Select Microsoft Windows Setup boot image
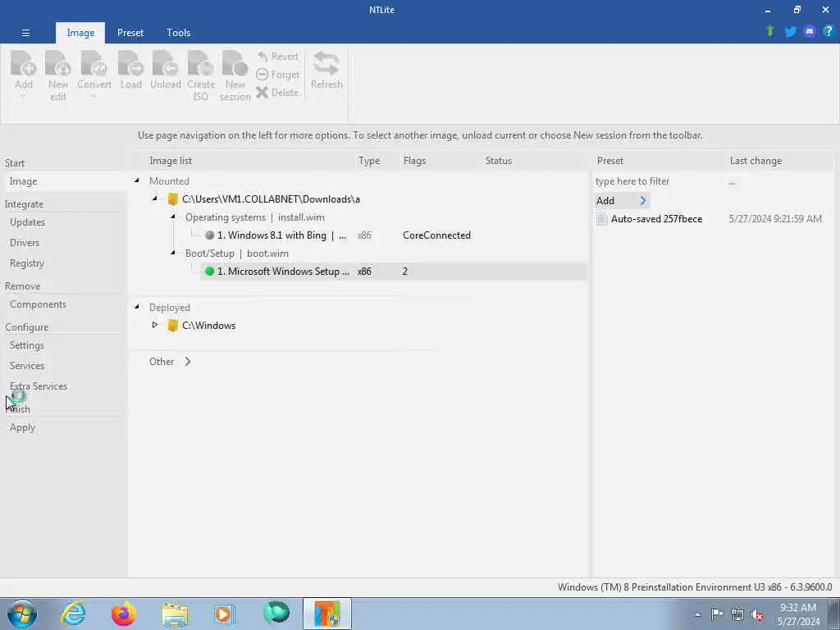 coord(394,271)
